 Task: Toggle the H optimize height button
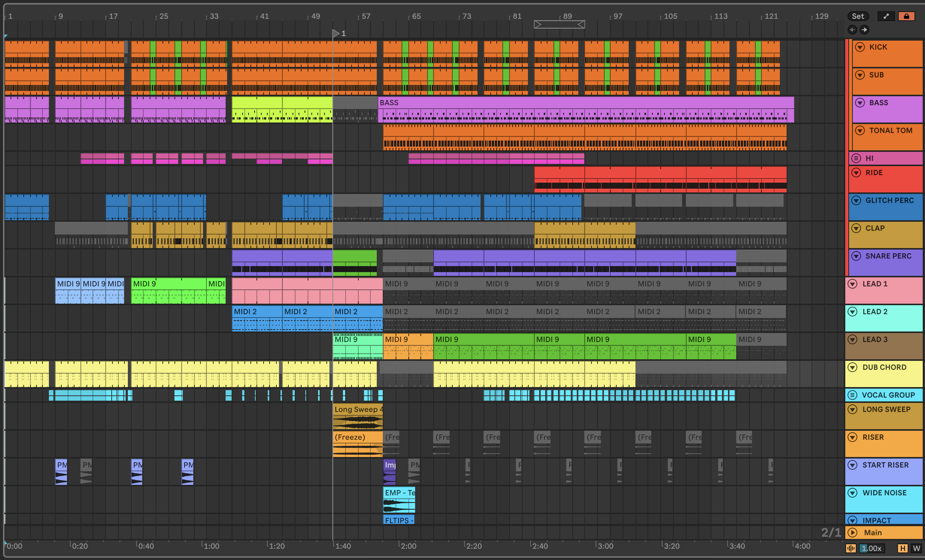click(x=902, y=548)
